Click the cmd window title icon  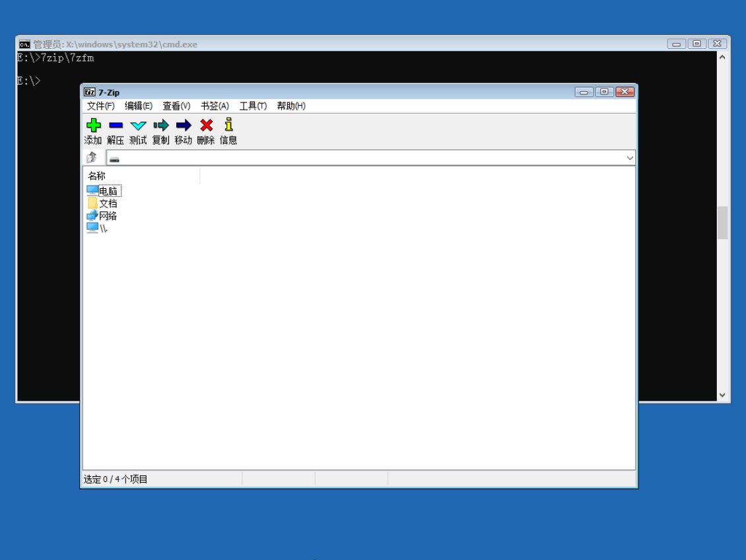coord(24,44)
